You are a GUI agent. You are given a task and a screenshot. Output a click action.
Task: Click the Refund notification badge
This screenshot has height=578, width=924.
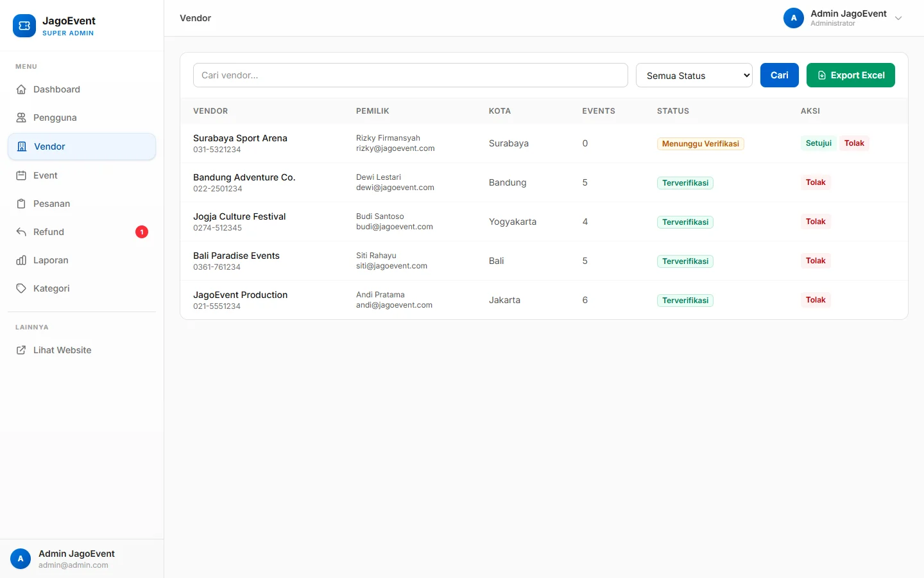(142, 232)
